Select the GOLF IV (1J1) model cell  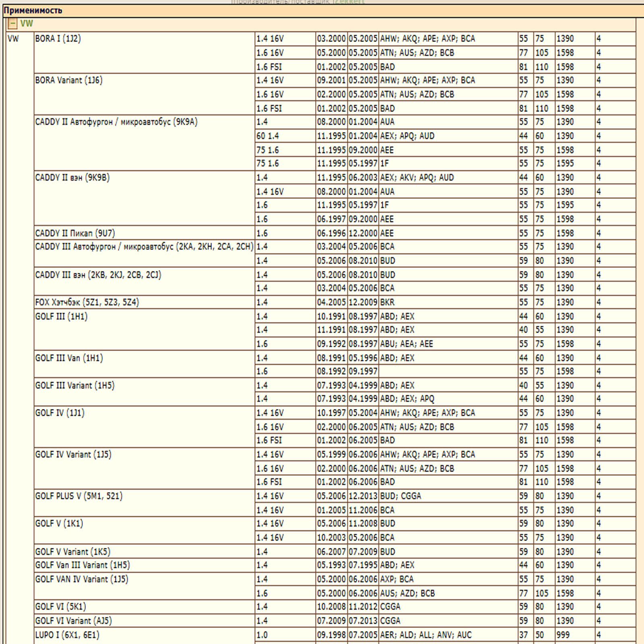tap(60, 413)
